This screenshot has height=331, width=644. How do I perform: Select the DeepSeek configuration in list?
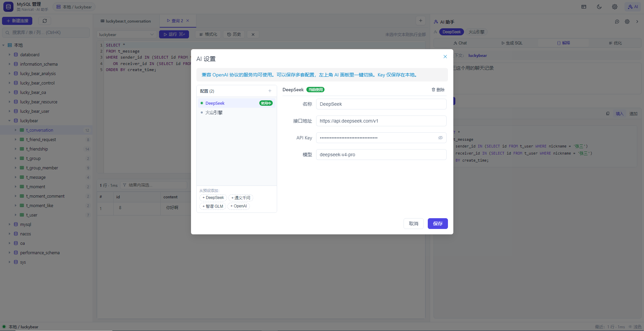pyautogui.click(x=236, y=103)
